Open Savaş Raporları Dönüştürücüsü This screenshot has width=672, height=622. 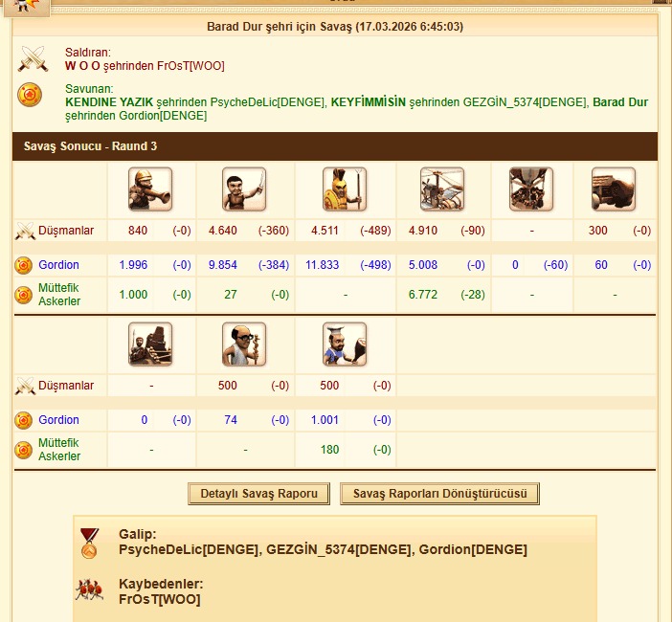click(439, 494)
